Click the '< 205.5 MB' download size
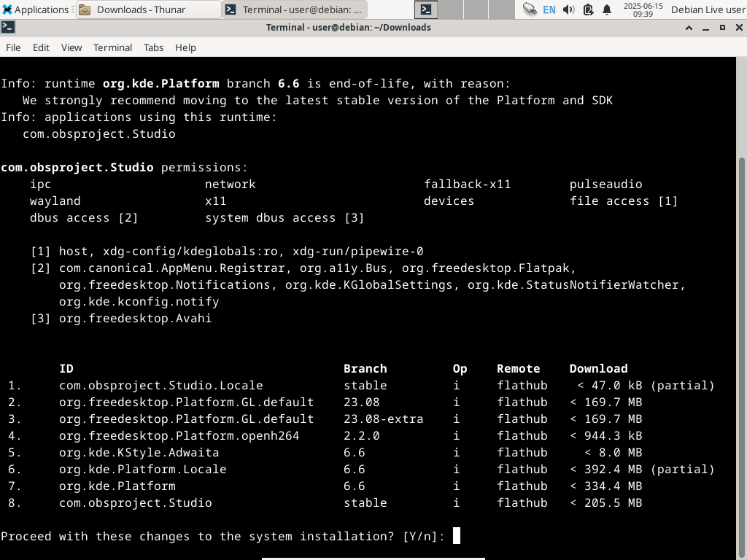 click(x=606, y=503)
